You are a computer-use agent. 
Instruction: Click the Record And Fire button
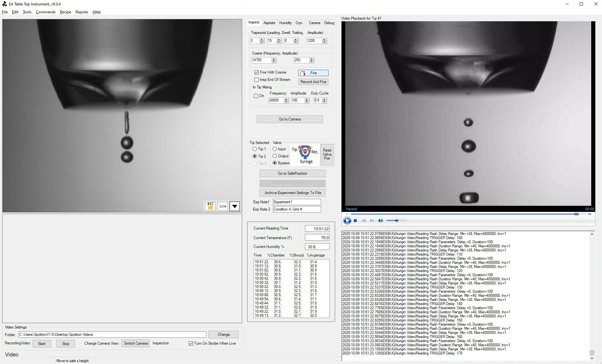click(313, 82)
